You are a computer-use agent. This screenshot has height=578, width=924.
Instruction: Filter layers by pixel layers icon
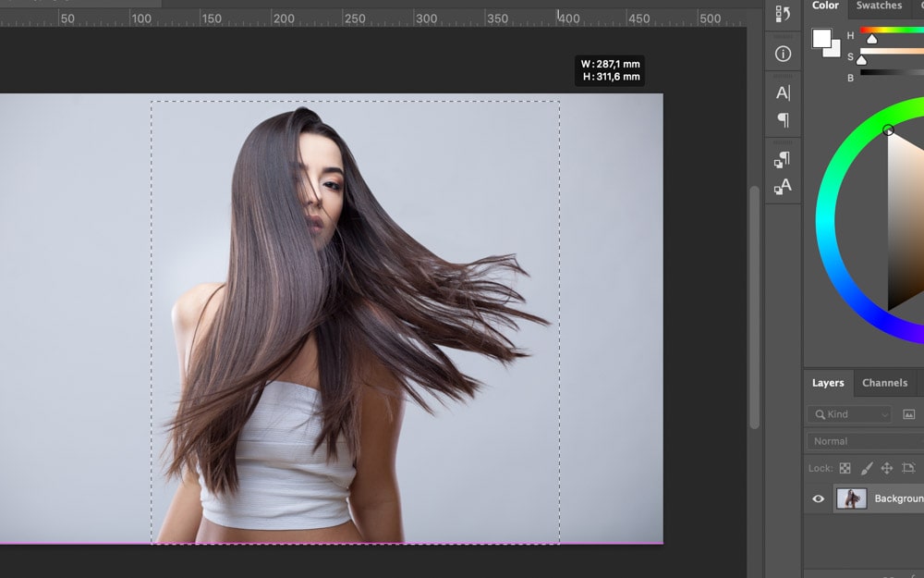pyautogui.click(x=908, y=414)
